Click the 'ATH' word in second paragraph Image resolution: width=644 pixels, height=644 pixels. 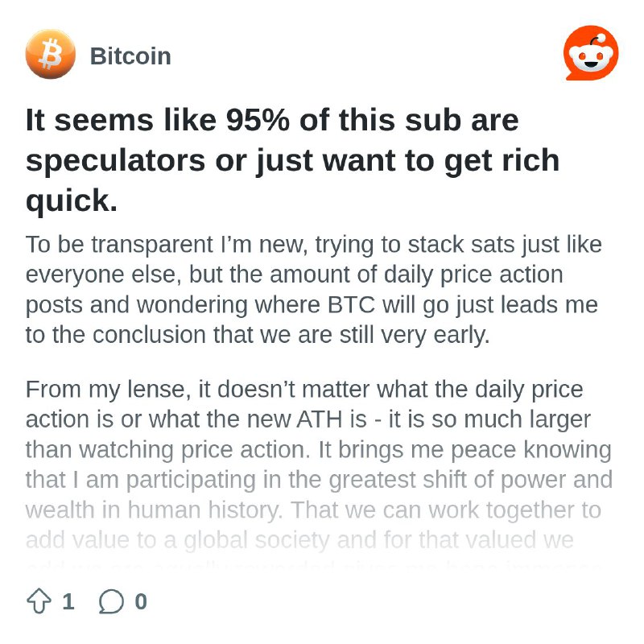[x=319, y=419]
